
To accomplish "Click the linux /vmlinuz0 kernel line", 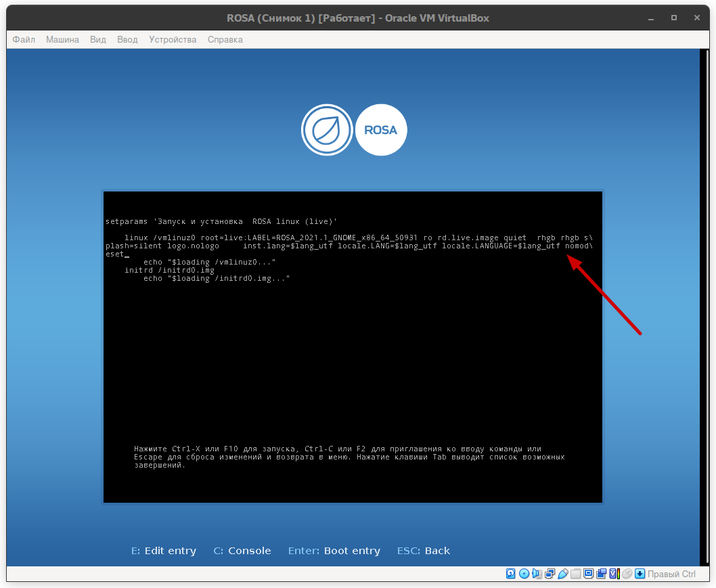I will click(x=359, y=238).
